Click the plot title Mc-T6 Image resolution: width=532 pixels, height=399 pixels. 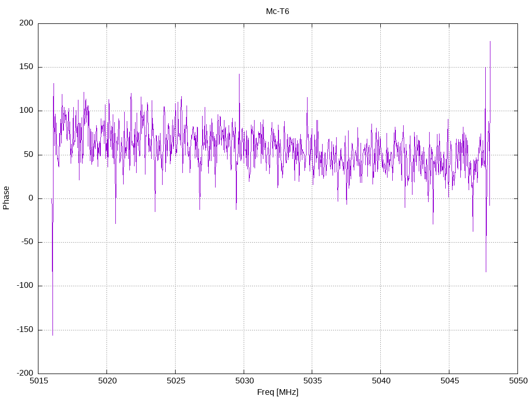click(277, 11)
